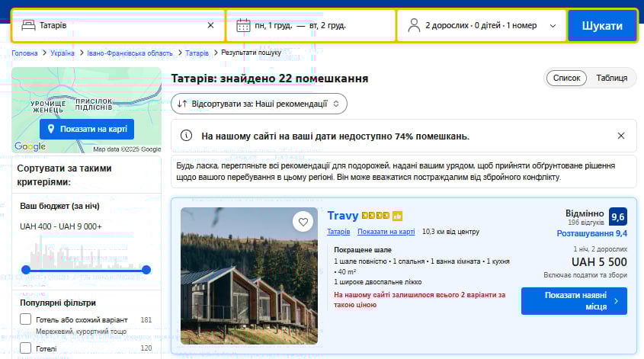Clear the Татарів destination with the X icon
The height and width of the screenshot is (359, 644).
(210, 25)
